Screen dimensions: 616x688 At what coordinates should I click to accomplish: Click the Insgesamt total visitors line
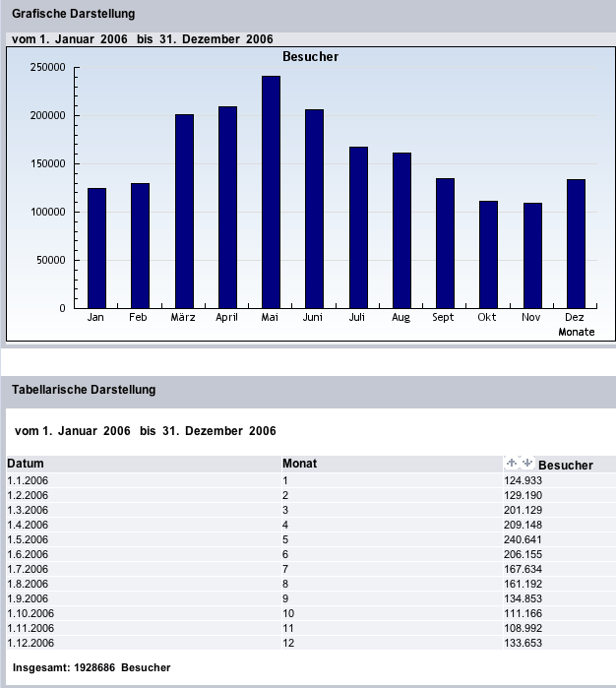91,668
